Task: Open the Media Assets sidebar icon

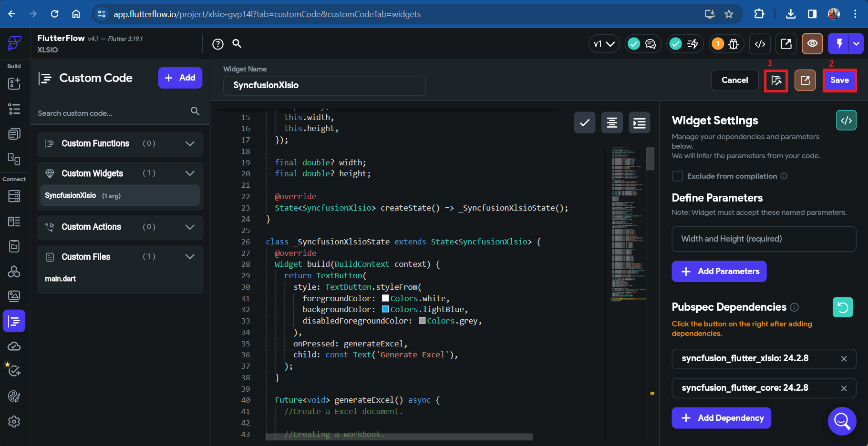Action: click(14, 296)
